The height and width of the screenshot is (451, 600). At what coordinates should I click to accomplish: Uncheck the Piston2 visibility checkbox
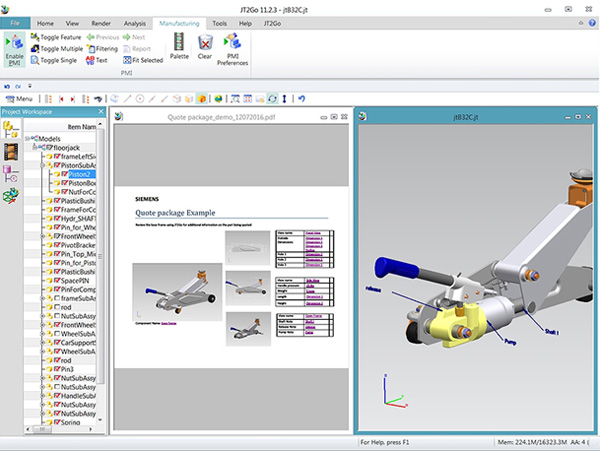(x=65, y=174)
